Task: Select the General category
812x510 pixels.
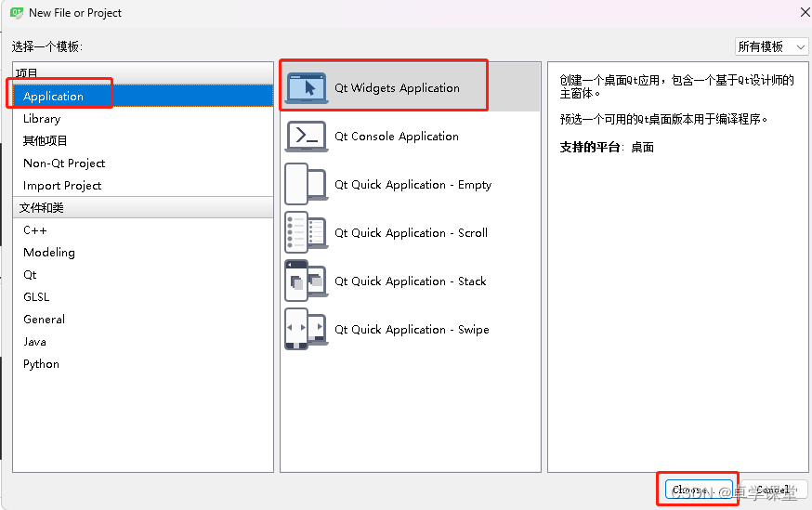Action: pos(143,319)
